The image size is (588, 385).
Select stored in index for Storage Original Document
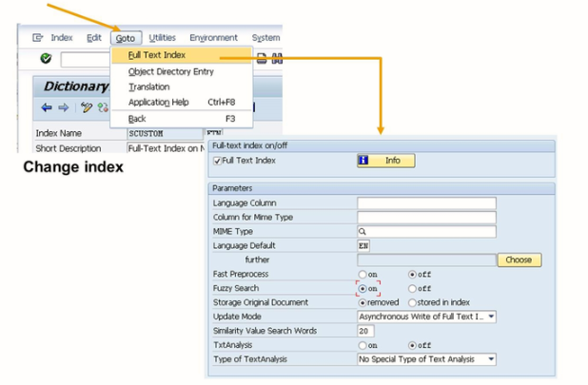click(412, 302)
